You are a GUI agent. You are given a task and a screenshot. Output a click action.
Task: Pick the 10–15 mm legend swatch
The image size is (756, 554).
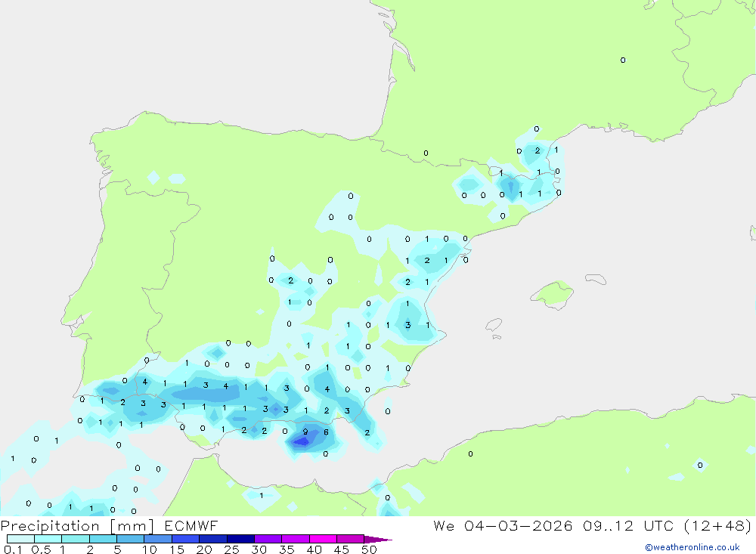point(158,539)
